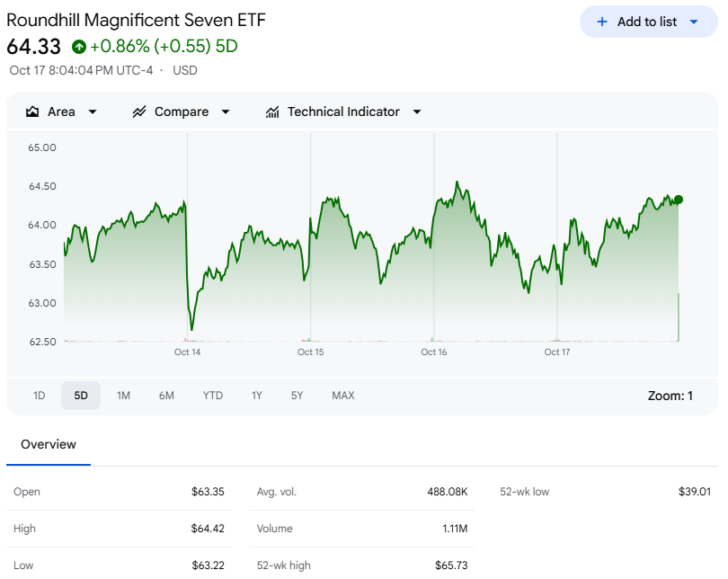Click the 52-wk low value $39.01
This screenshot has height=579, width=728.
click(695, 492)
